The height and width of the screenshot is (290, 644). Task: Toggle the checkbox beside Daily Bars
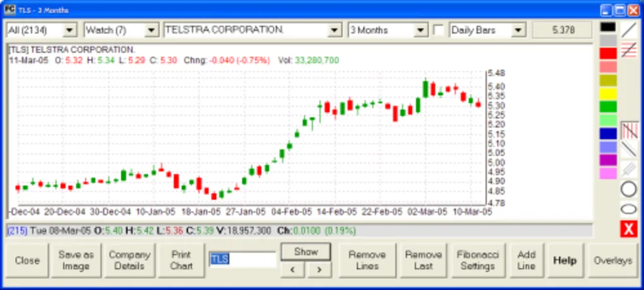click(x=439, y=30)
